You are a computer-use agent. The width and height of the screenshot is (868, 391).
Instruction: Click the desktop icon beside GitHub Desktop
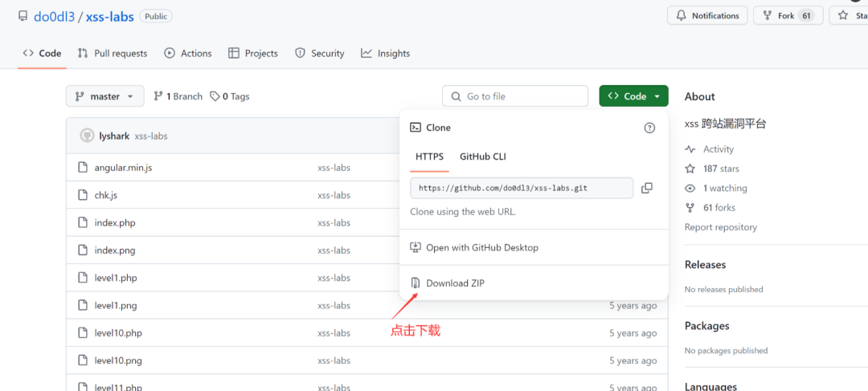pos(416,247)
